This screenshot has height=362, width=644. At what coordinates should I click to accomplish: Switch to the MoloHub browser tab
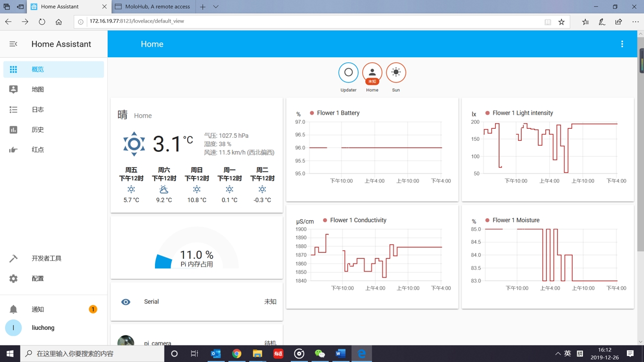point(153,7)
